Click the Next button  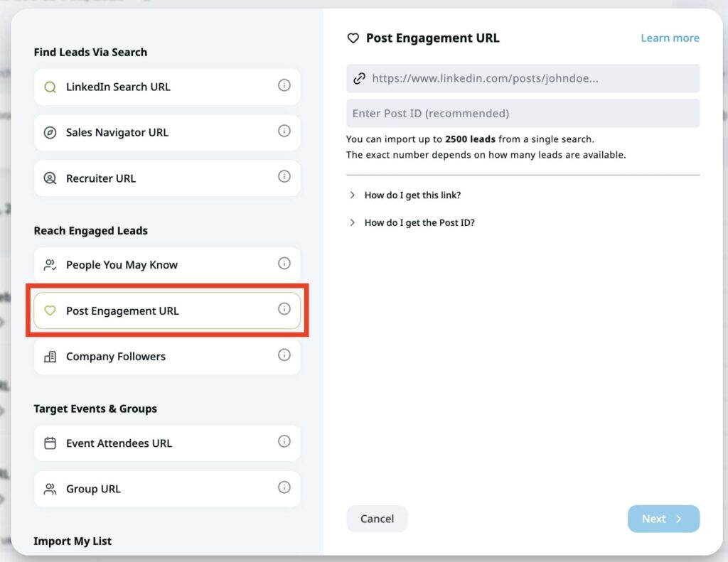pos(663,519)
